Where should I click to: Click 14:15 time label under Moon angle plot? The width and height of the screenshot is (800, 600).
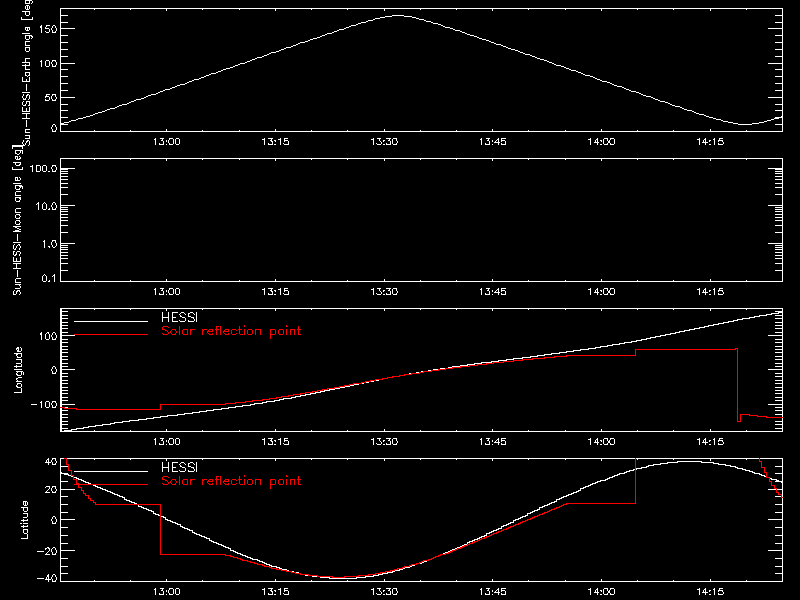pos(710,292)
